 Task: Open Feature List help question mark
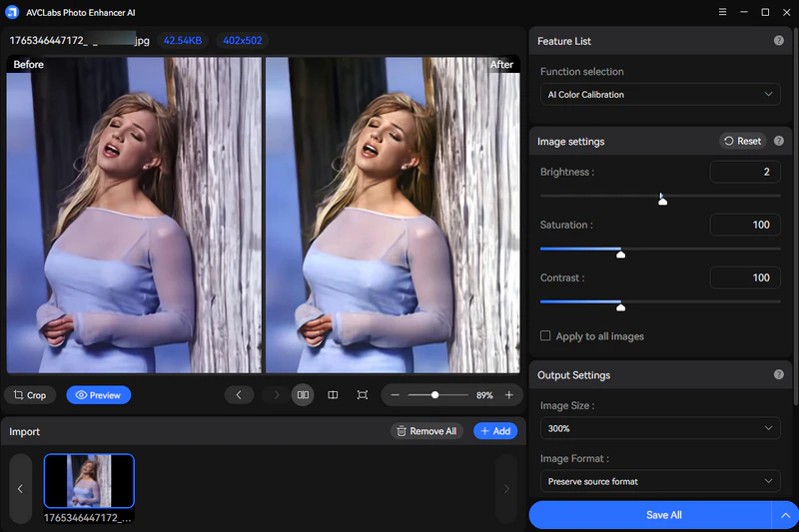tap(779, 41)
